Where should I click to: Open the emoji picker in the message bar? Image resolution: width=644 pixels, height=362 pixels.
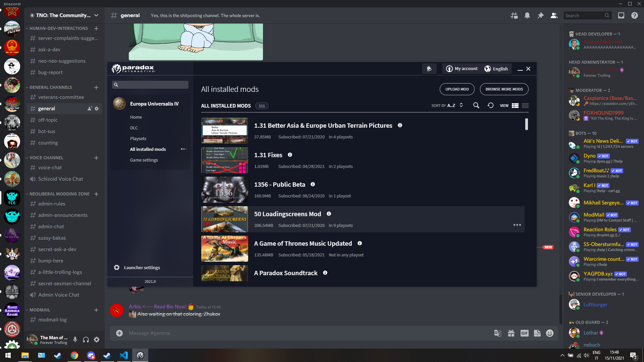pyautogui.click(x=550, y=333)
